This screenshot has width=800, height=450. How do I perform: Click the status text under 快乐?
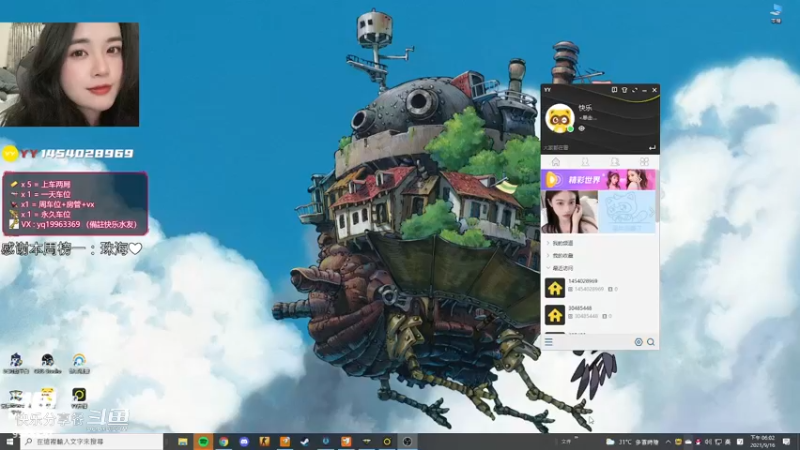[587, 118]
